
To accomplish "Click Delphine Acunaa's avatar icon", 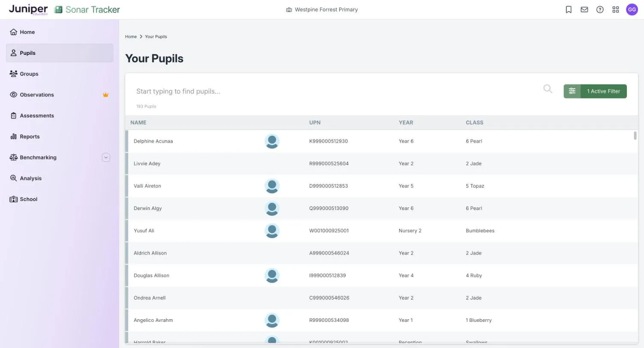I will click(x=272, y=141).
